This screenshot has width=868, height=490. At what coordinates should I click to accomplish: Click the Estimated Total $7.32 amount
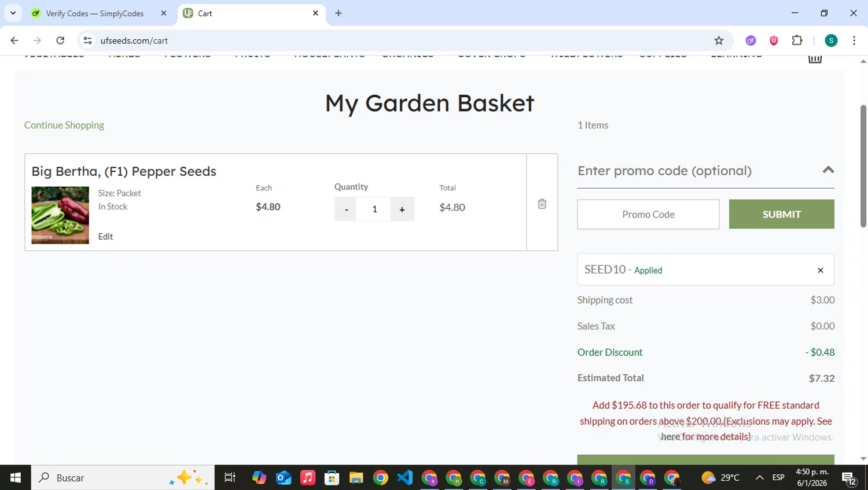[822, 378]
